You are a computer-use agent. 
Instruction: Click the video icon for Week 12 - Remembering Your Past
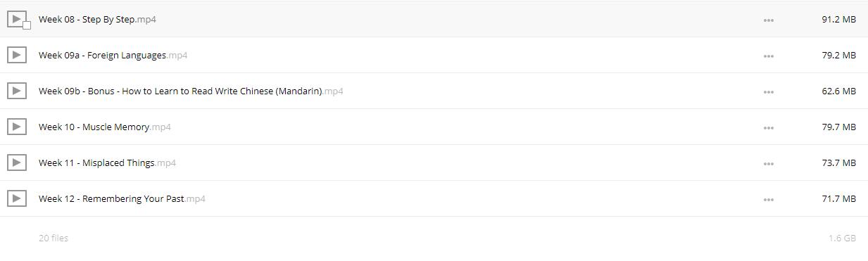point(16,198)
